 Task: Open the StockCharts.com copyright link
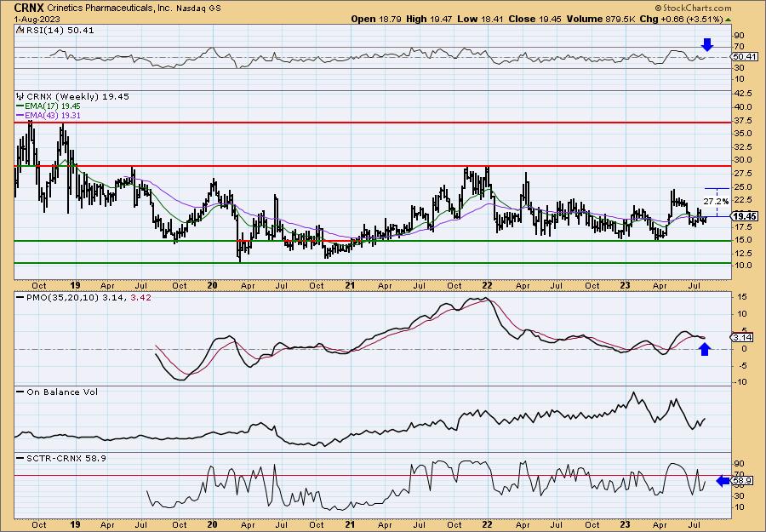pos(693,8)
